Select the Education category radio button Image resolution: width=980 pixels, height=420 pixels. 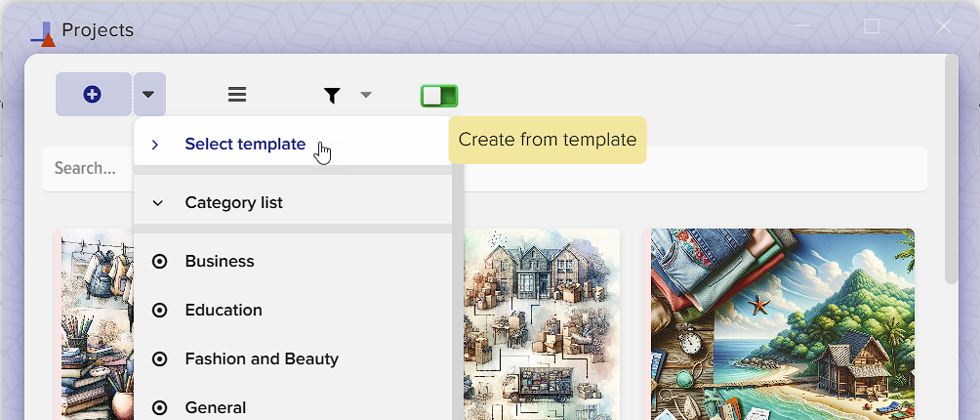point(160,310)
